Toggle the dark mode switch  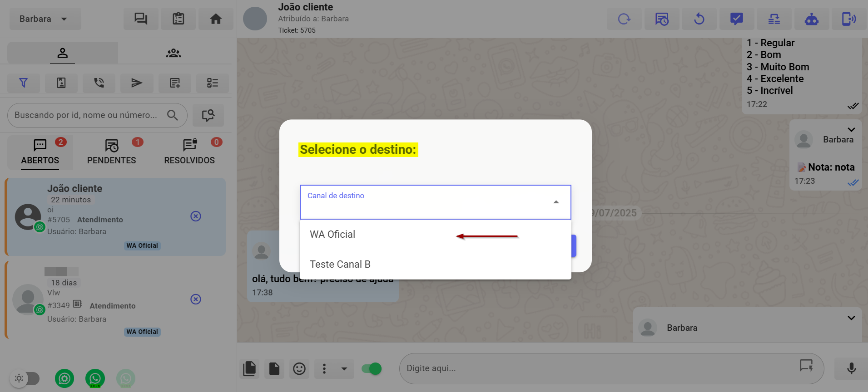[26, 378]
